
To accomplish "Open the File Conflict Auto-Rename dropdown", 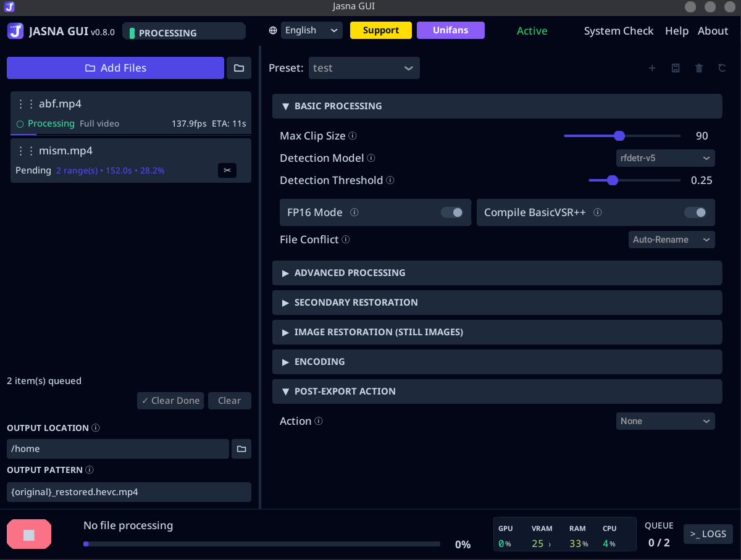I will (672, 240).
